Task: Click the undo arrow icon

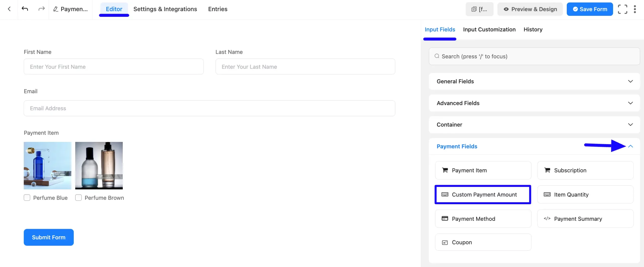Action: point(25,9)
